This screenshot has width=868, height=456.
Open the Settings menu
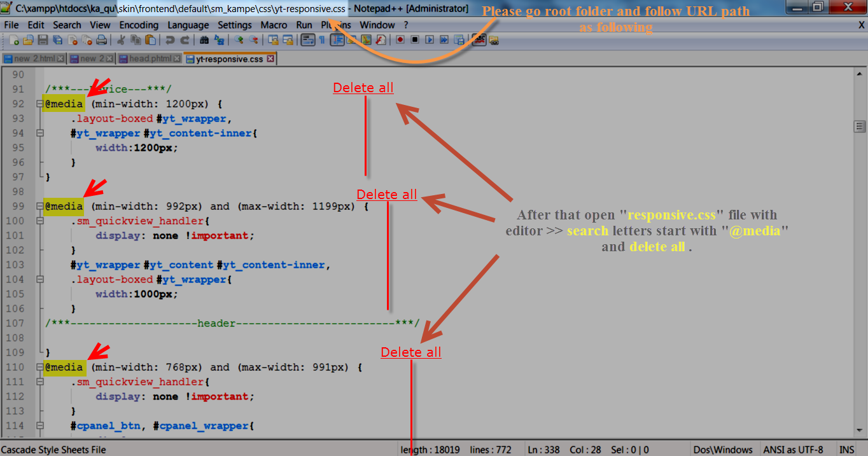(235, 25)
